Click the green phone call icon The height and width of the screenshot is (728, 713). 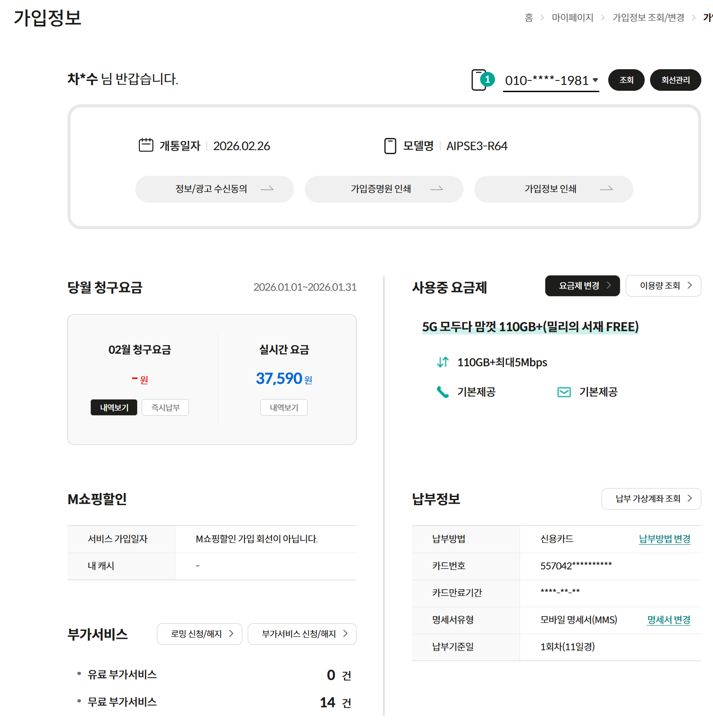coord(443,392)
